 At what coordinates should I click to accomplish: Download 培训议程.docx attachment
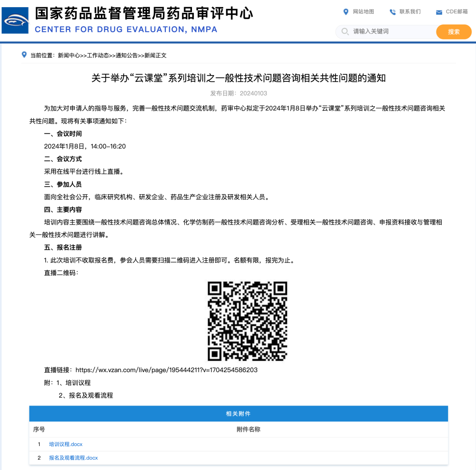[66, 444]
